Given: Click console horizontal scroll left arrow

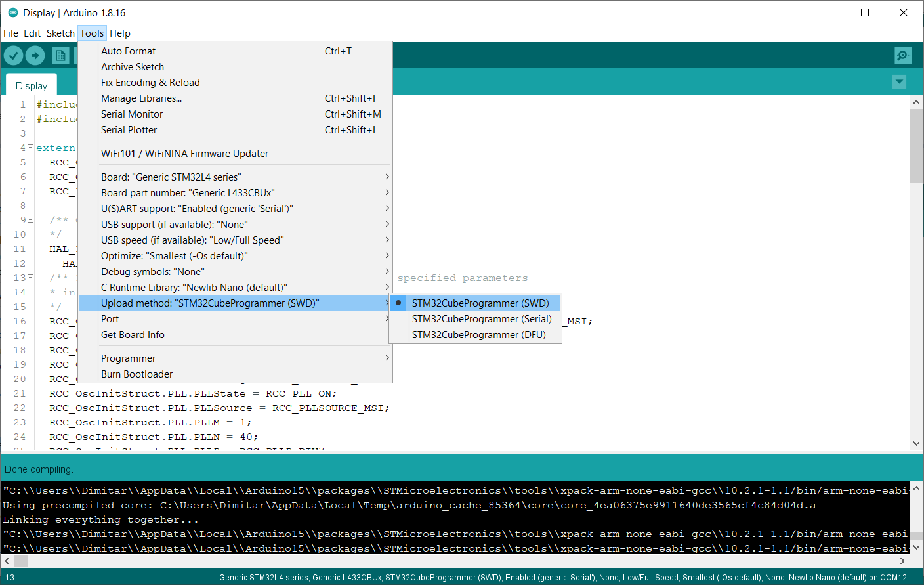Looking at the screenshot, I should pos(7,561).
